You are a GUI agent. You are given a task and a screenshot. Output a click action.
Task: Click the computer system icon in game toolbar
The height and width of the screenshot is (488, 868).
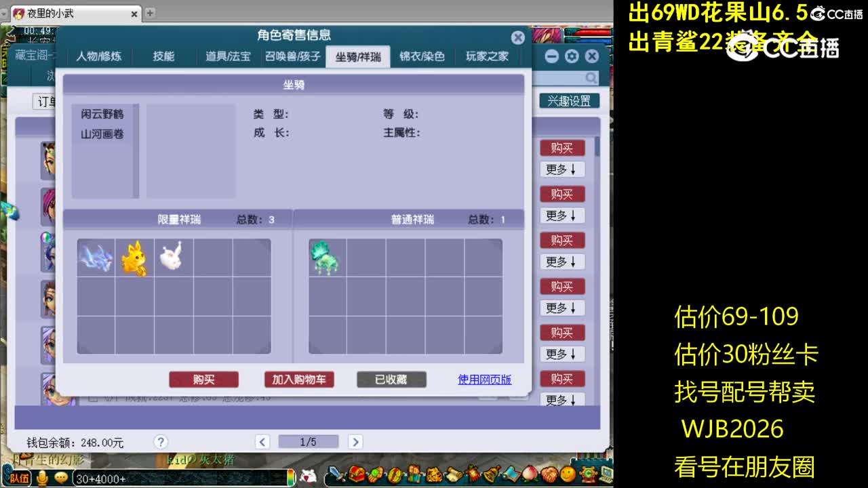point(606,474)
